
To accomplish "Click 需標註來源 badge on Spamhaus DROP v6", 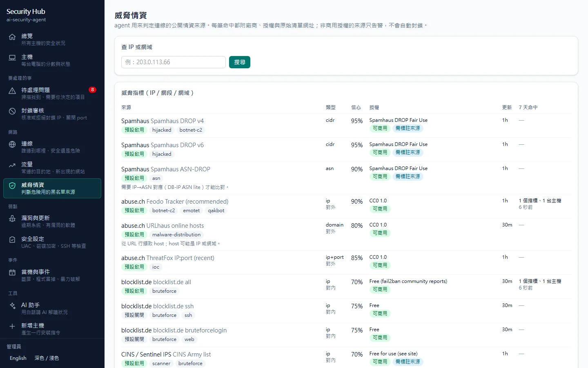I will coord(408,153).
